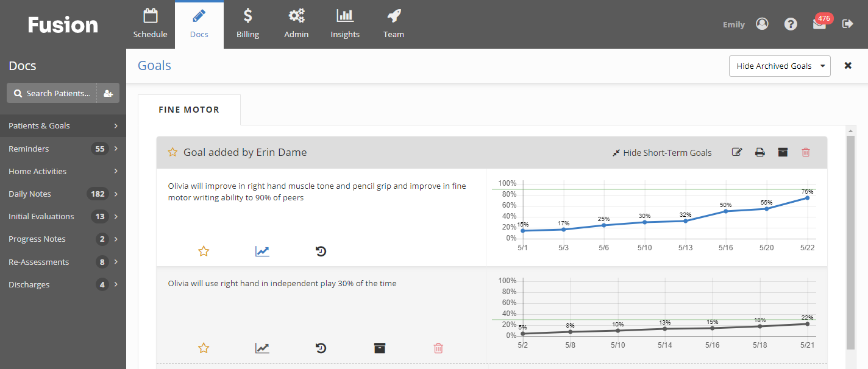
Task: Open the chart view for the independent play goal
Action: click(262, 348)
